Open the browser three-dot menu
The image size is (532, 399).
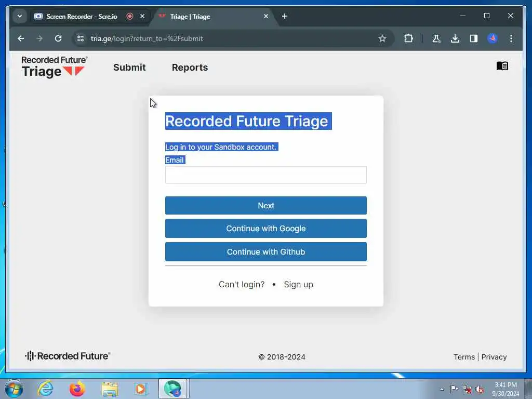(x=511, y=38)
